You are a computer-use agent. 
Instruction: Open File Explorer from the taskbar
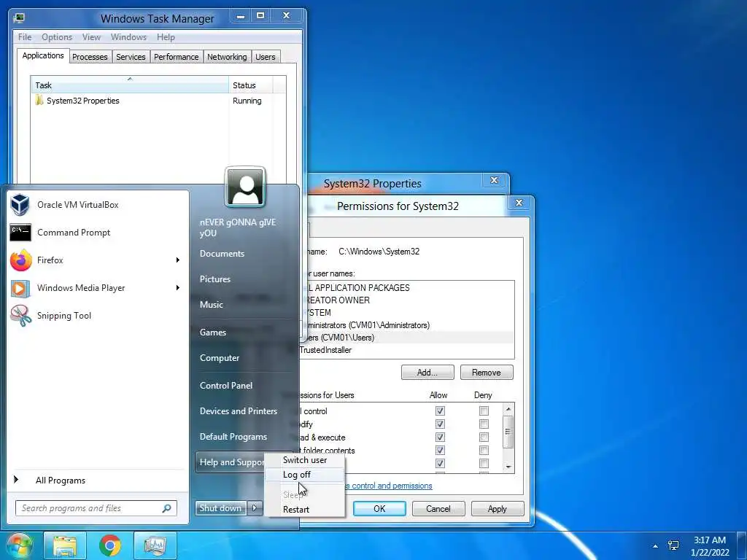[65, 545]
